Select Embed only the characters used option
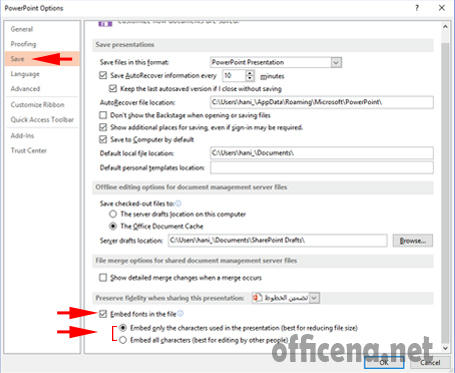This screenshot has width=455, height=373. click(123, 328)
